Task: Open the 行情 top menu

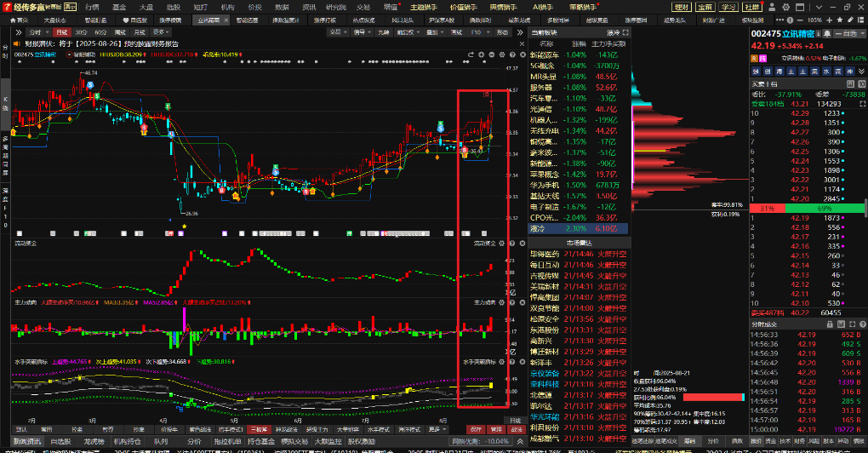Action: (92, 7)
